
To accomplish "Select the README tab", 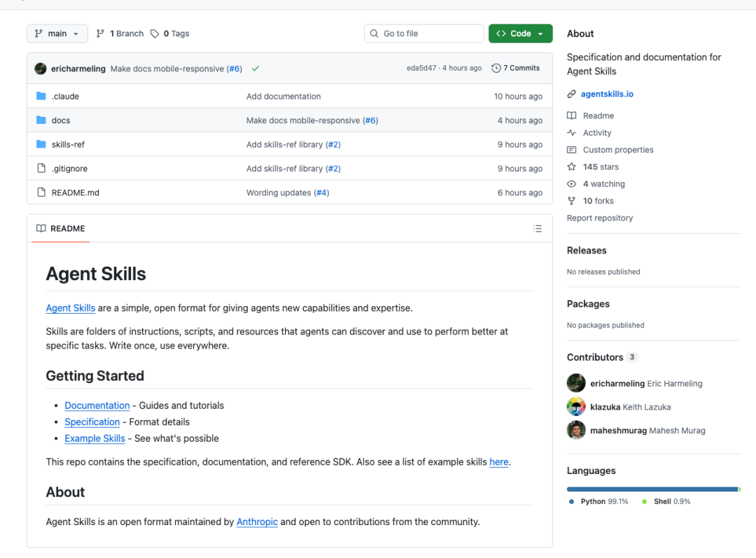I will (61, 229).
